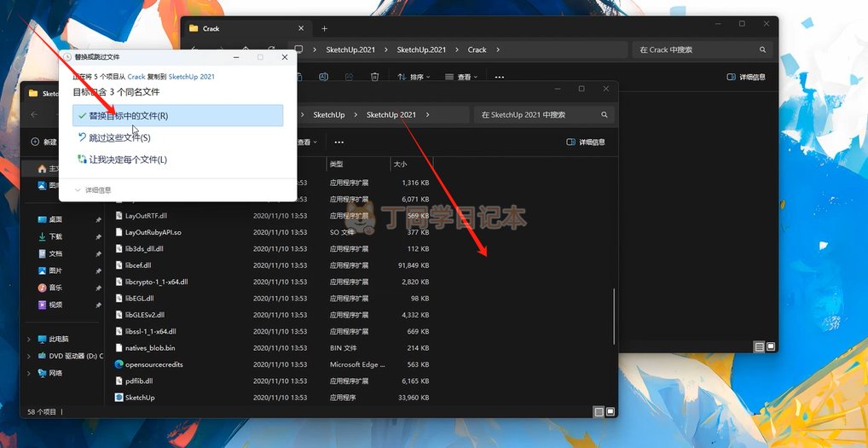Switch to large thumbnails view in status bar
The width and height of the screenshot is (868, 448).
[x=610, y=412]
